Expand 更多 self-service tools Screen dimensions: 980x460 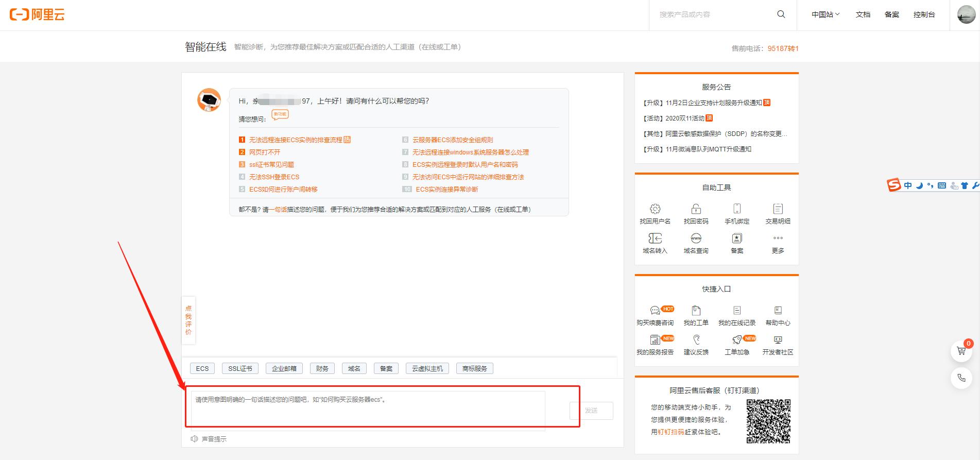coord(778,243)
